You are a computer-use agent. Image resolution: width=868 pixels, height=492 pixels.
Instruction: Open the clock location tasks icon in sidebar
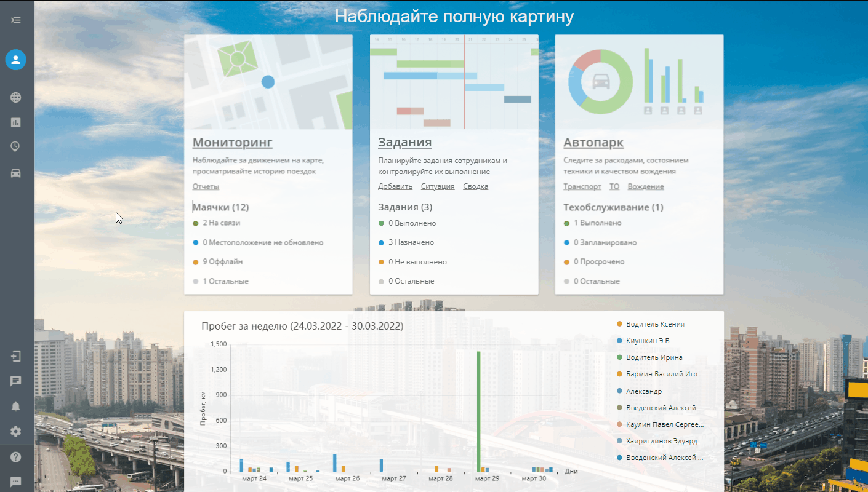pyautogui.click(x=16, y=146)
